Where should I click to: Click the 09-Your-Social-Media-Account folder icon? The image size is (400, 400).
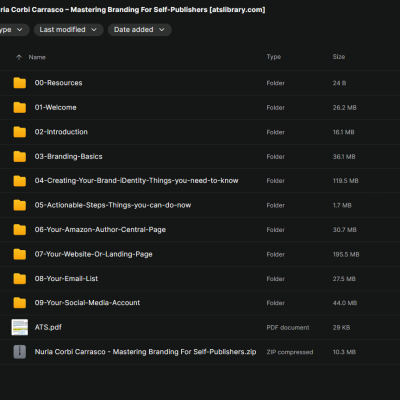point(20,303)
